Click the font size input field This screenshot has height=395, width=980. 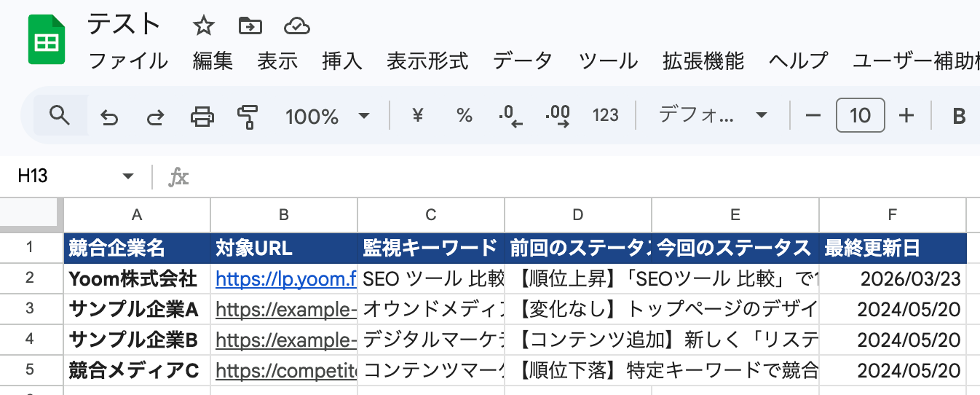pos(860,115)
